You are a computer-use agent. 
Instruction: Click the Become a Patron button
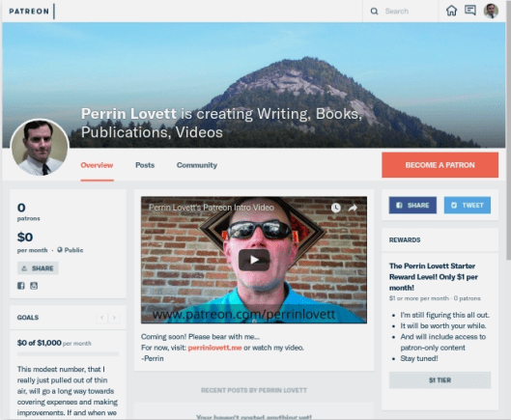point(440,165)
